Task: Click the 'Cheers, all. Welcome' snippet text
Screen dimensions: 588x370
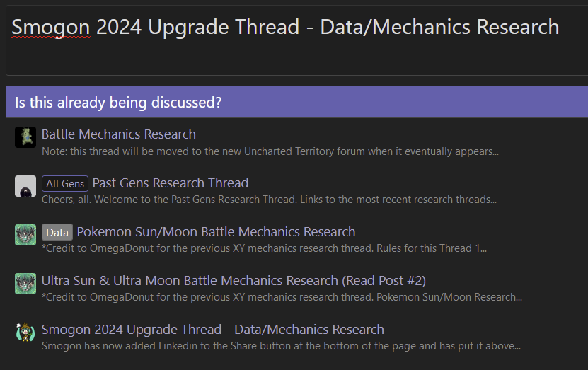Action: [x=269, y=200]
